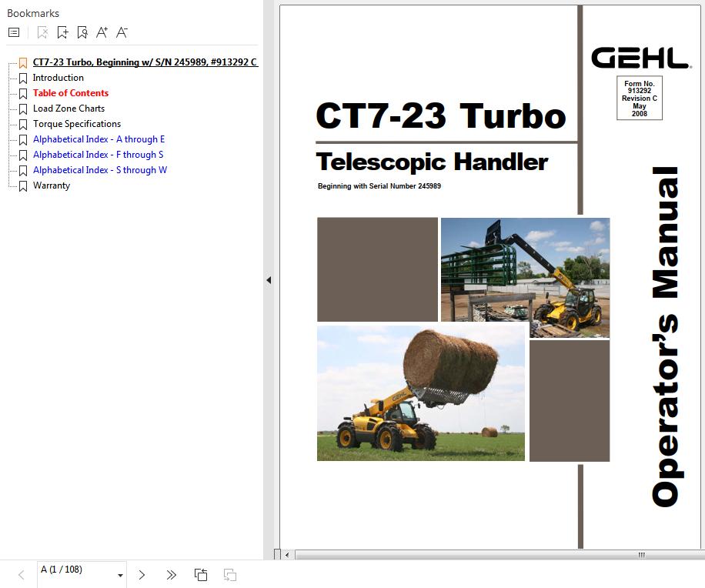Open the Load Zone Charts bookmark
This screenshot has width=705, height=588.
click(x=68, y=109)
